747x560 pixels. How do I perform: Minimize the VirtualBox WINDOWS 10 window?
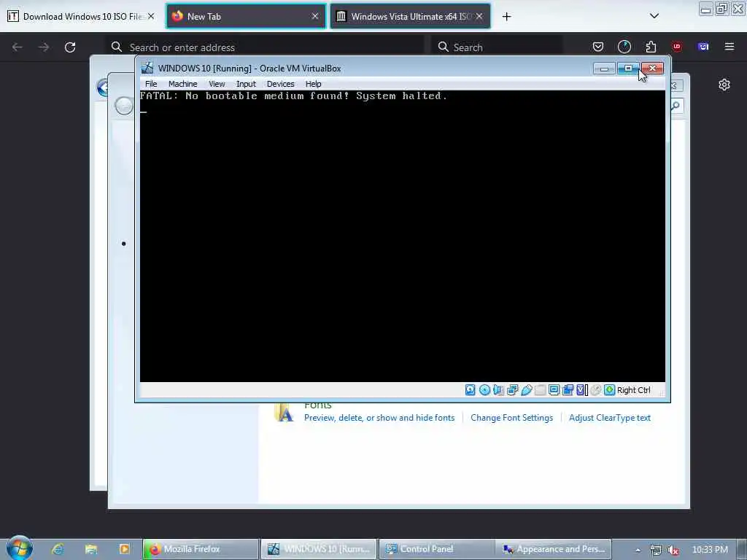pyautogui.click(x=604, y=69)
